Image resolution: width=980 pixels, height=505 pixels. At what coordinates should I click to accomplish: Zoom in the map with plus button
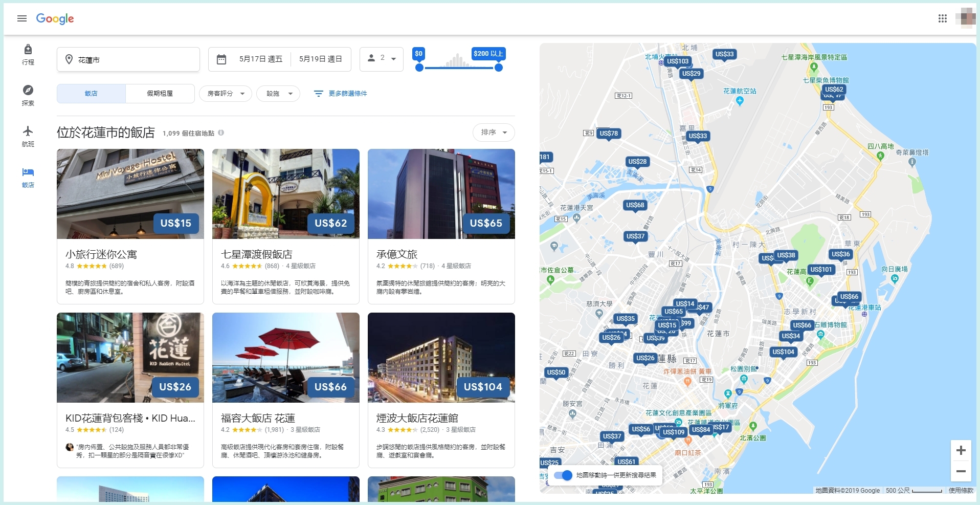(x=961, y=450)
